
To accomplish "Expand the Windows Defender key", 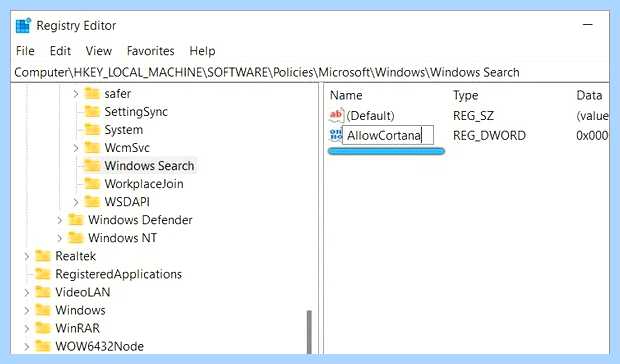I will [x=59, y=220].
